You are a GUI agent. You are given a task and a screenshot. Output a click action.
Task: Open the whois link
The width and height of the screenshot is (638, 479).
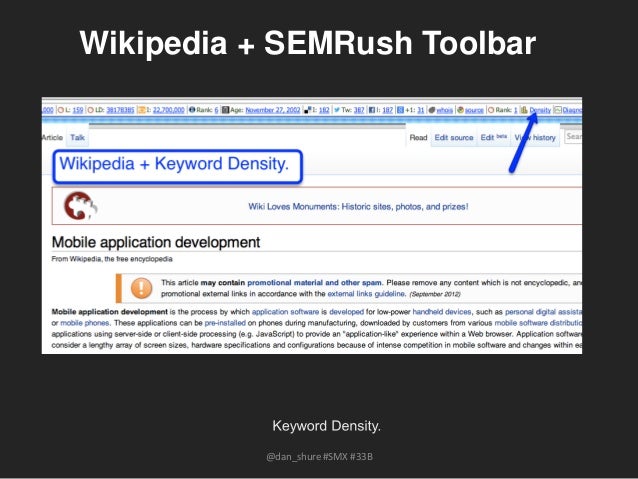click(x=444, y=110)
